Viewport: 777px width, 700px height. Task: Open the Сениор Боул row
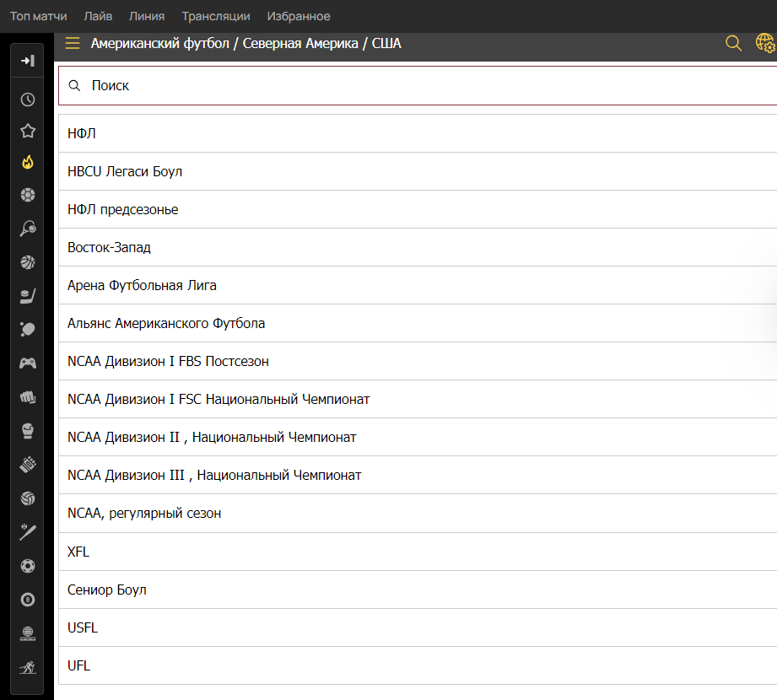tap(418, 590)
